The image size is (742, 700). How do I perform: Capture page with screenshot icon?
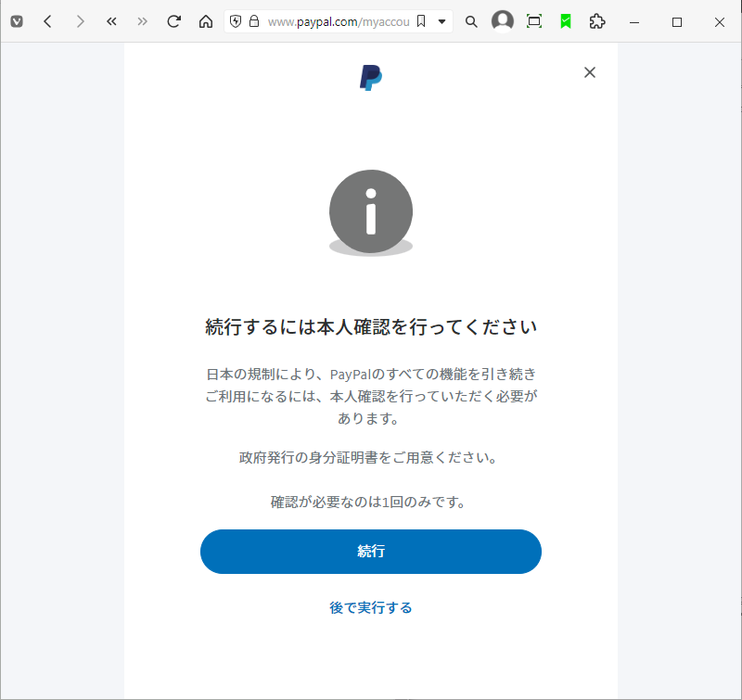point(534,21)
